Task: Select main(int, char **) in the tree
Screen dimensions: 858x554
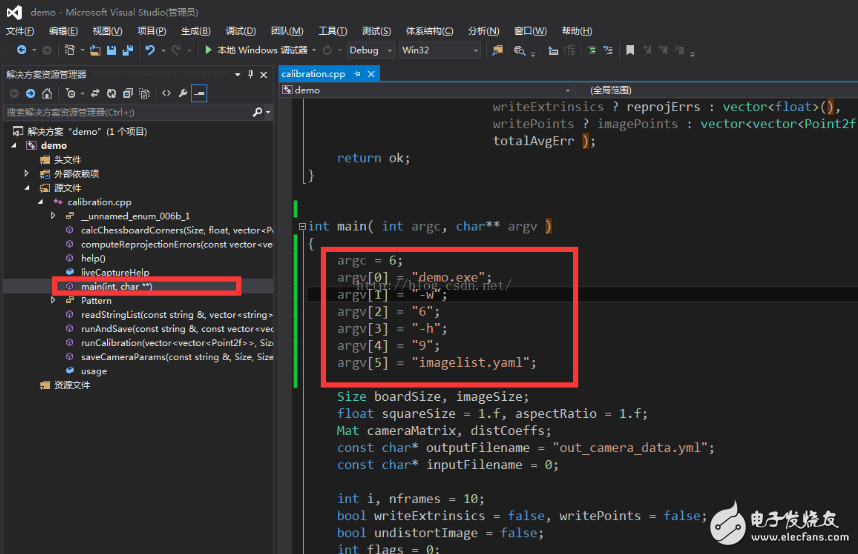Action: [116, 286]
